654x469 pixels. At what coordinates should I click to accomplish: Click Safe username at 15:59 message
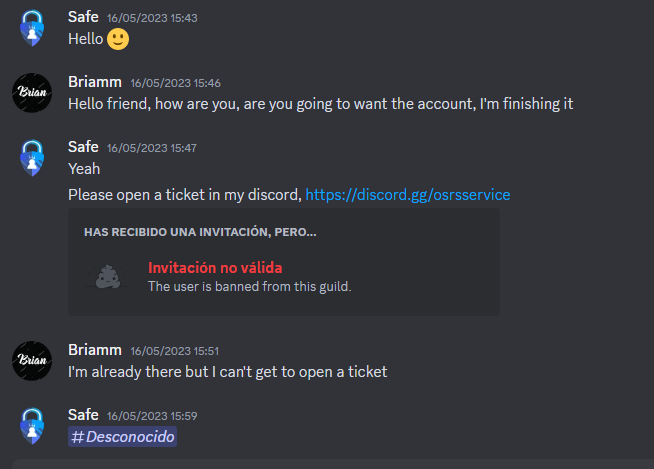[x=83, y=415]
